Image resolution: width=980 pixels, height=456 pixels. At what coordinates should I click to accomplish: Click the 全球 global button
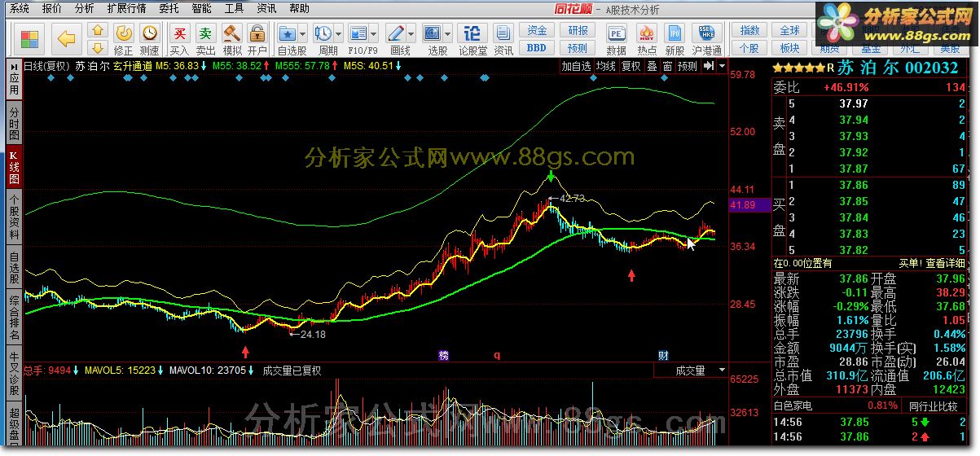point(790,30)
